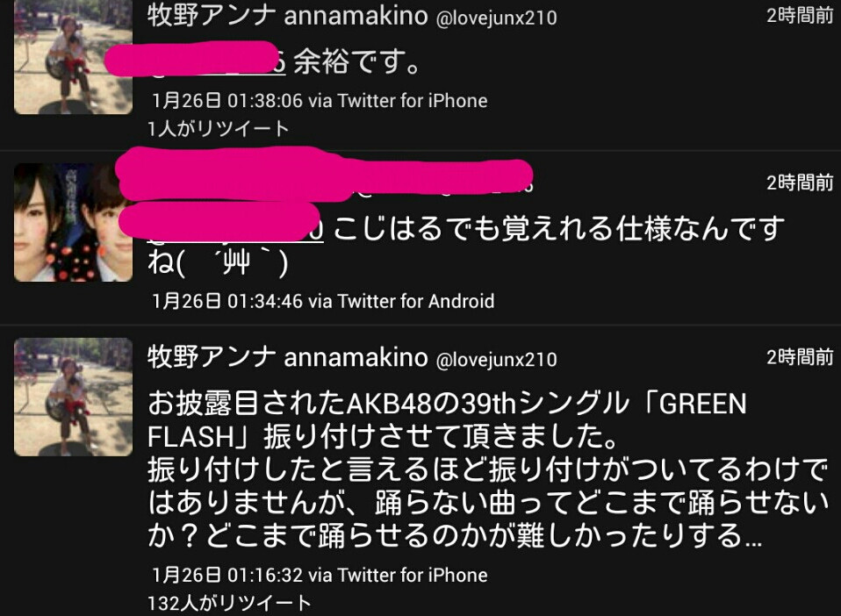Image resolution: width=841 pixels, height=616 pixels.
Task: Tap 2時間前 label on middle tweet
Action: click(x=800, y=183)
